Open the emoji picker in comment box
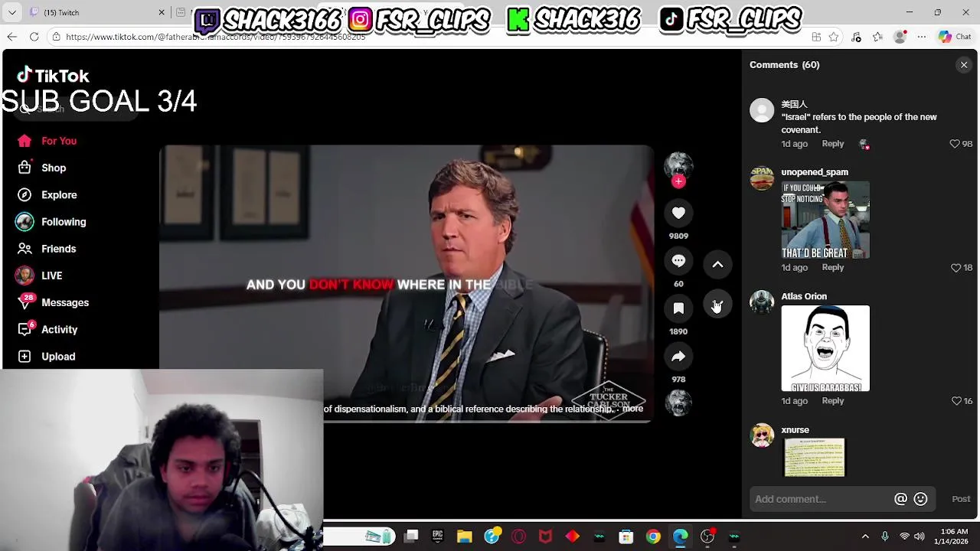 pyautogui.click(x=920, y=499)
